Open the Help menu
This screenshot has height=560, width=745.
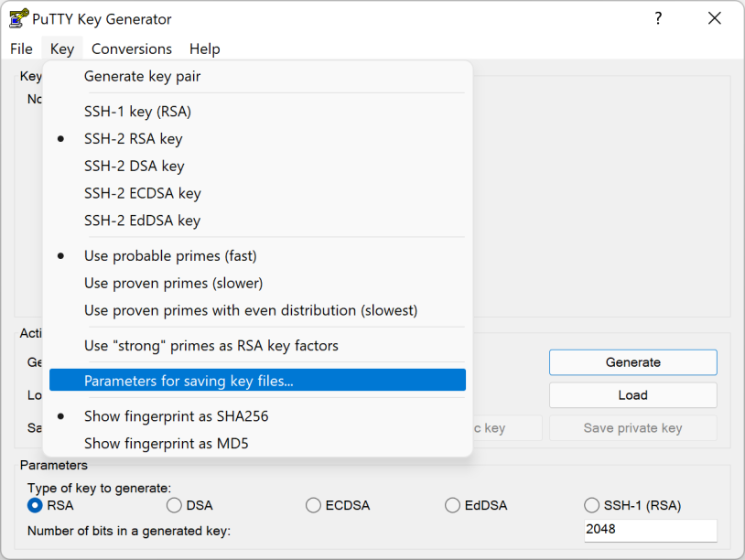coord(204,48)
